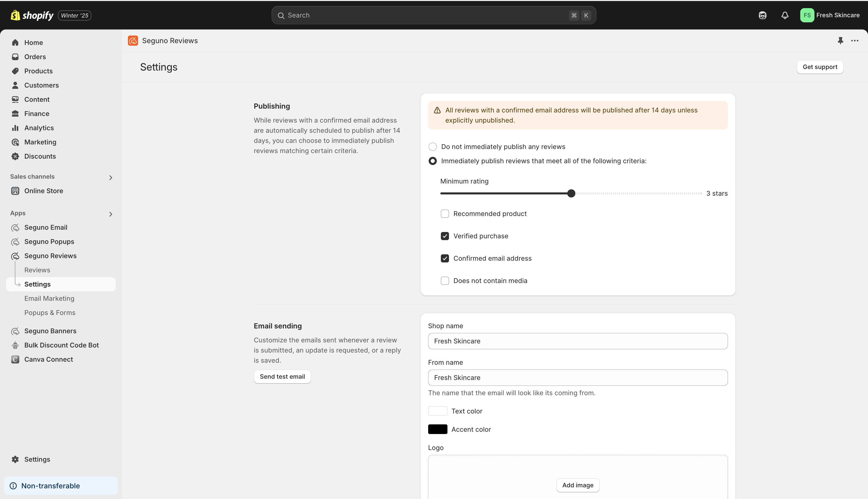Open Email Marketing subpage

click(x=49, y=298)
